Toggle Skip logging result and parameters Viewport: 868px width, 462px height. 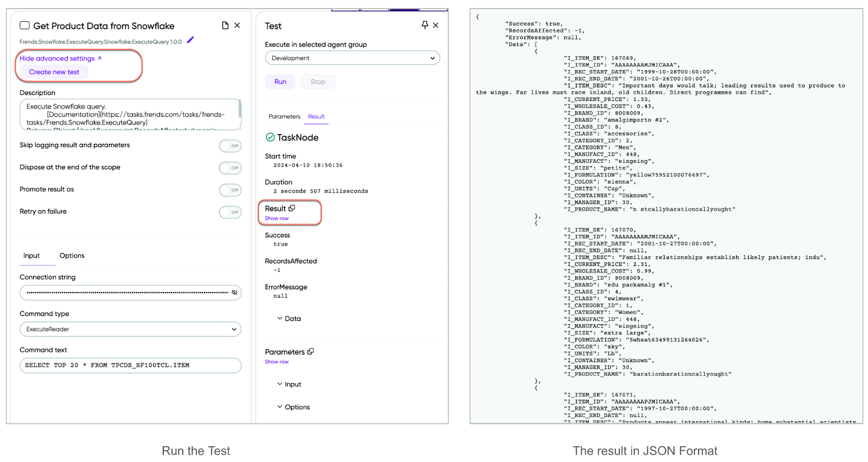[x=231, y=145]
